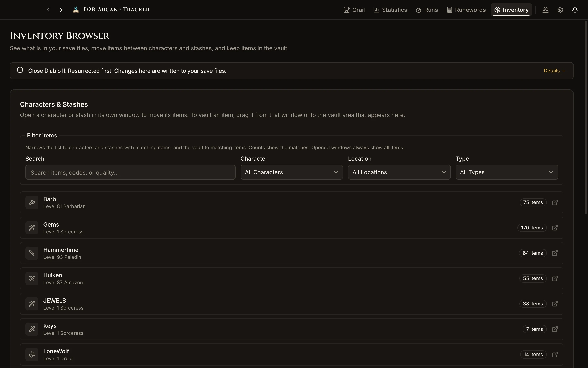Click the Inventory Browser title

(60, 36)
